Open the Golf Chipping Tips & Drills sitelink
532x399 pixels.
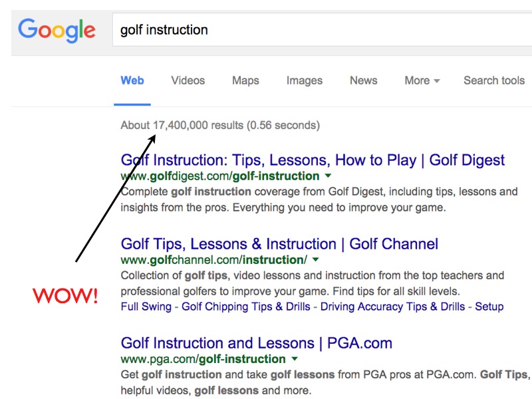click(x=245, y=307)
